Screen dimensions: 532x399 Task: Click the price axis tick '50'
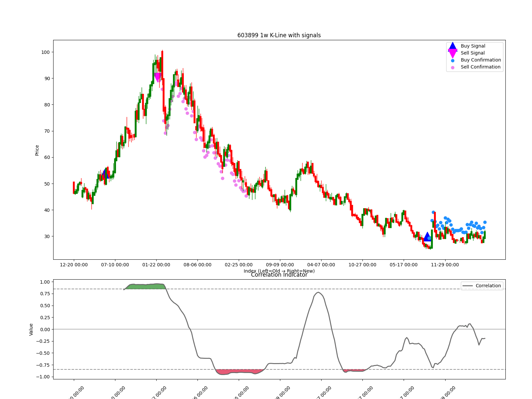tap(47, 184)
